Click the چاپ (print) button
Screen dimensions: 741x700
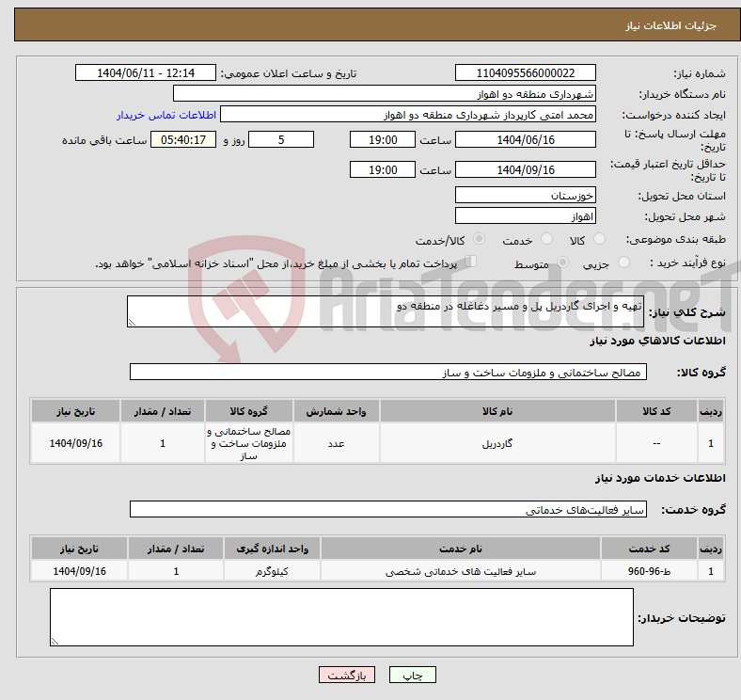[412, 675]
